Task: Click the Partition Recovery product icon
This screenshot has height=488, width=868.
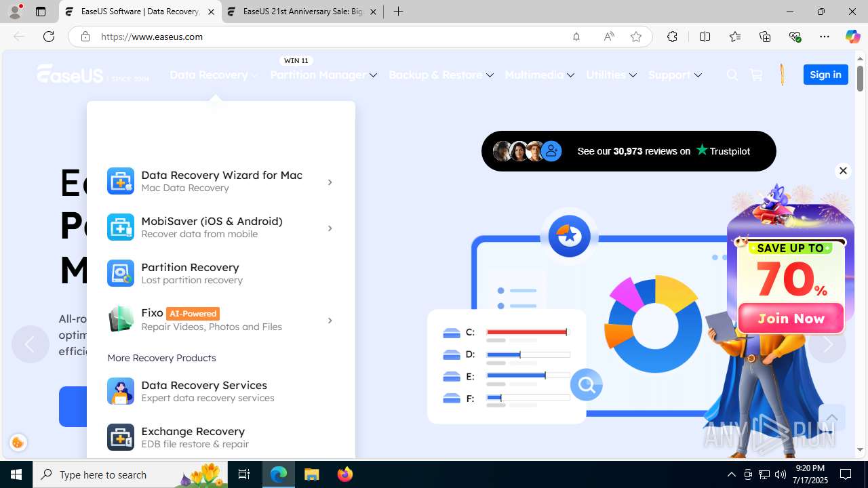Action: click(x=121, y=273)
